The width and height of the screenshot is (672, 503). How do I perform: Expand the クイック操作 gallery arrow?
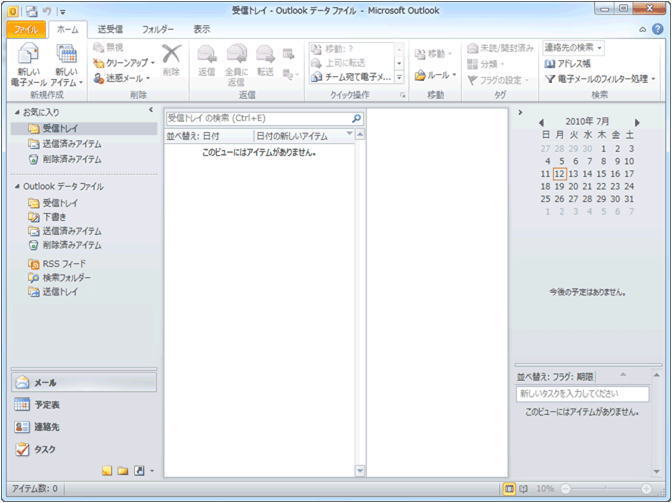tap(399, 78)
